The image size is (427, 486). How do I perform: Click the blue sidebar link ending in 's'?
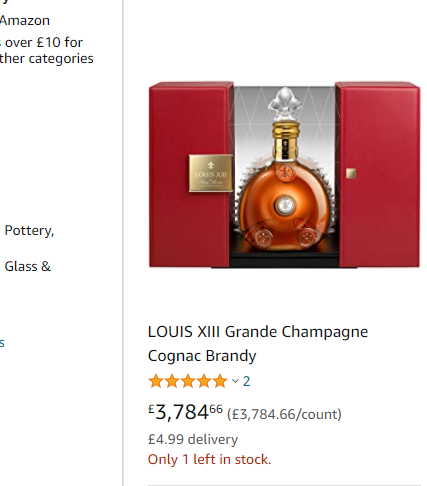[2, 343]
